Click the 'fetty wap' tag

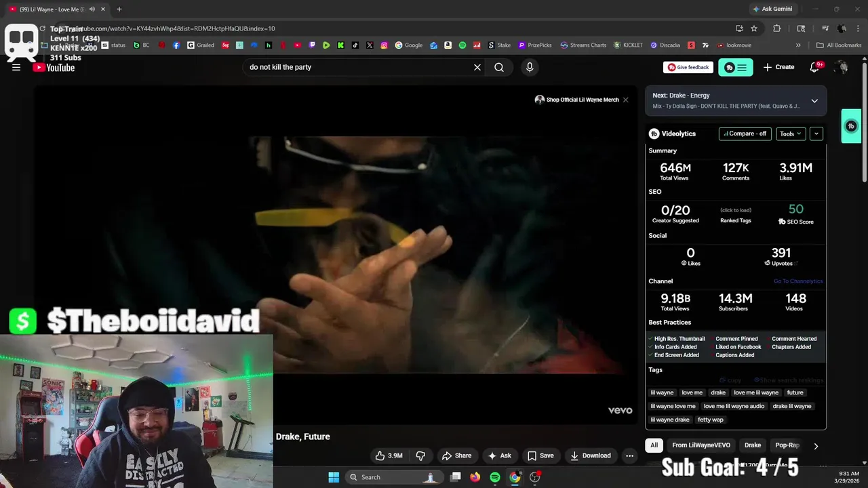710,420
